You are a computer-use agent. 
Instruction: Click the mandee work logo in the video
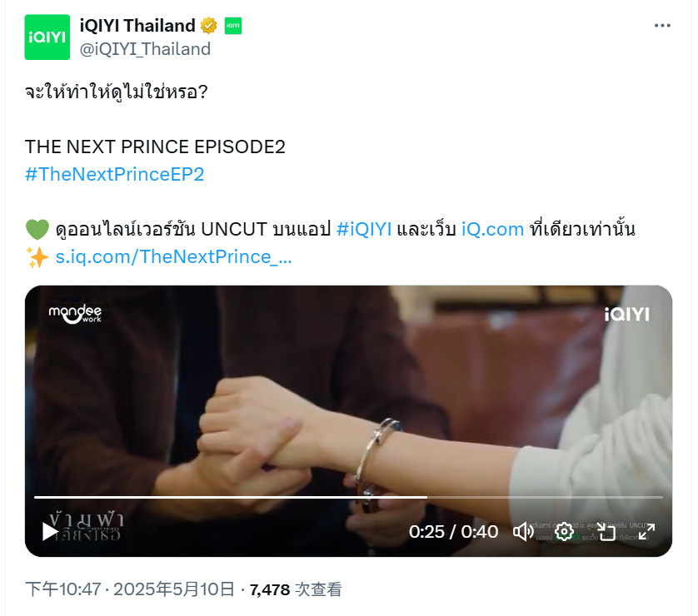[x=75, y=314]
